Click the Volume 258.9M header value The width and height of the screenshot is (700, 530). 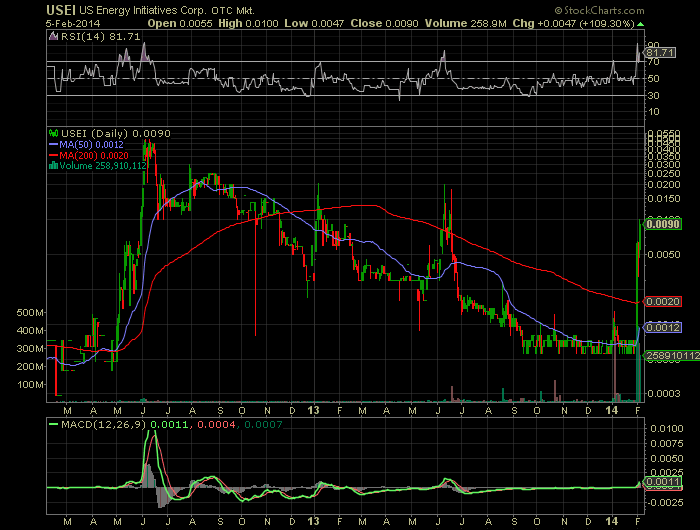click(466, 24)
